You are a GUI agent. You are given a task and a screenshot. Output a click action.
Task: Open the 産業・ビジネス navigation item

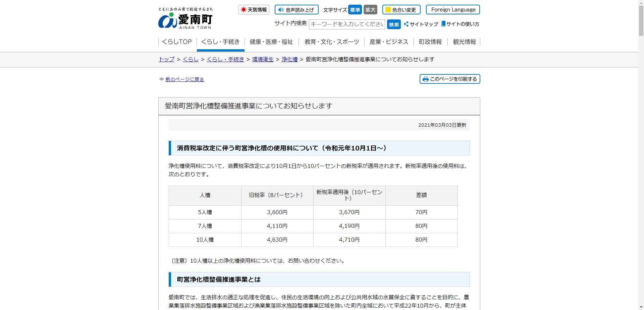(388, 42)
